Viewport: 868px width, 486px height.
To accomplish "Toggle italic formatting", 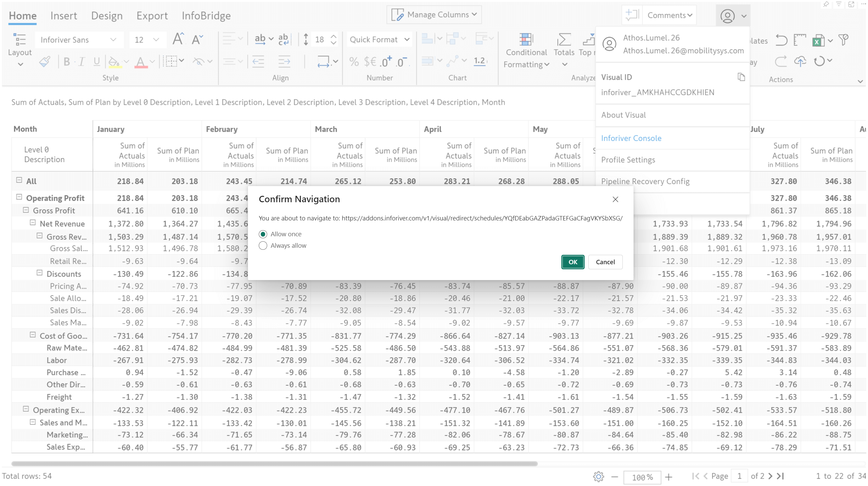I will coord(81,62).
